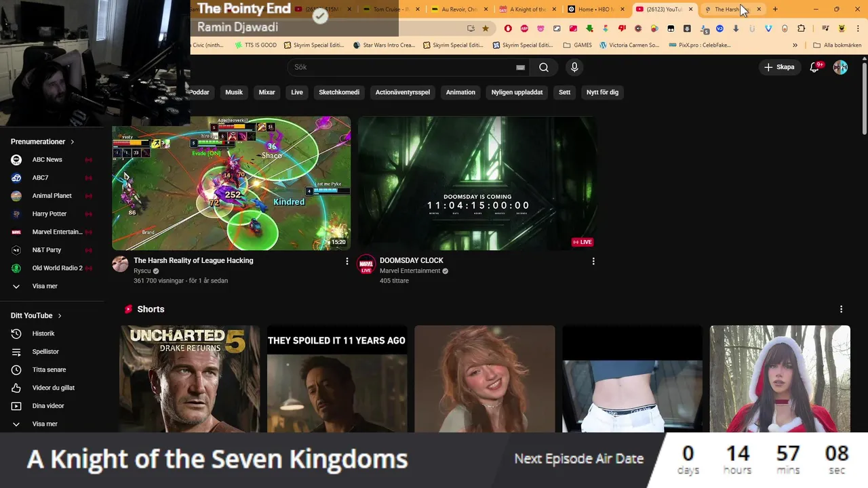Open the They Spoiled It 11 Years Ago short

pyautogui.click(x=337, y=379)
